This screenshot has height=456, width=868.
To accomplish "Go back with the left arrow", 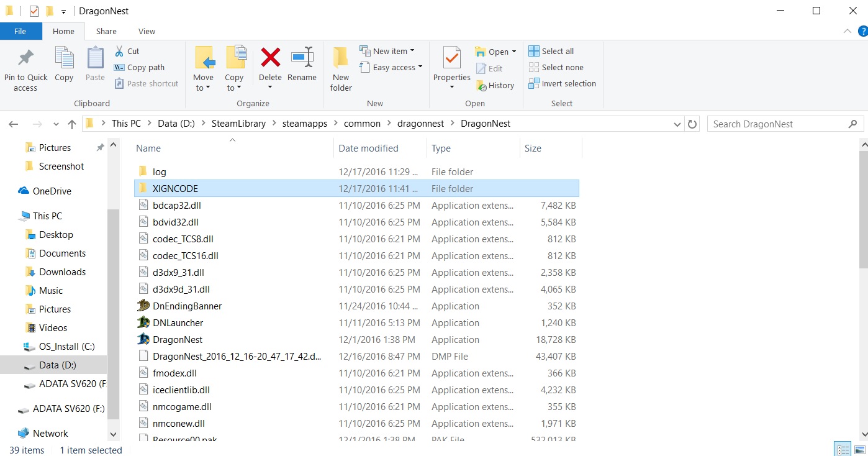I will coord(14,124).
